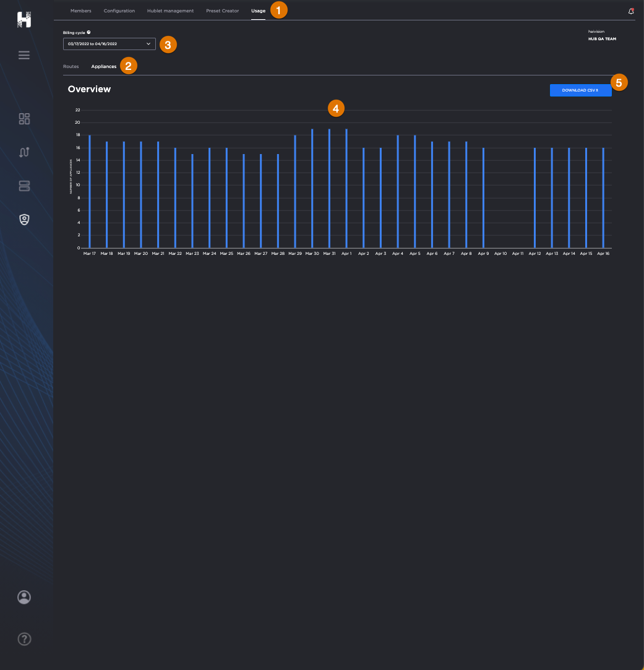Open the help question mark icon
644x670 pixels.
(x=24, y=639)
